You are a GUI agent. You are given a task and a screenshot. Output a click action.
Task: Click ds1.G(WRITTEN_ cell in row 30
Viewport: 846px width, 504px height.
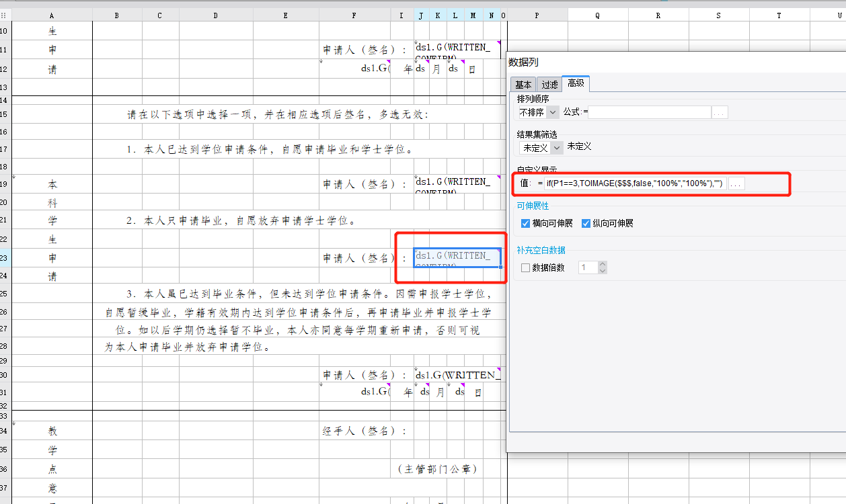click(x=457, y=375)
